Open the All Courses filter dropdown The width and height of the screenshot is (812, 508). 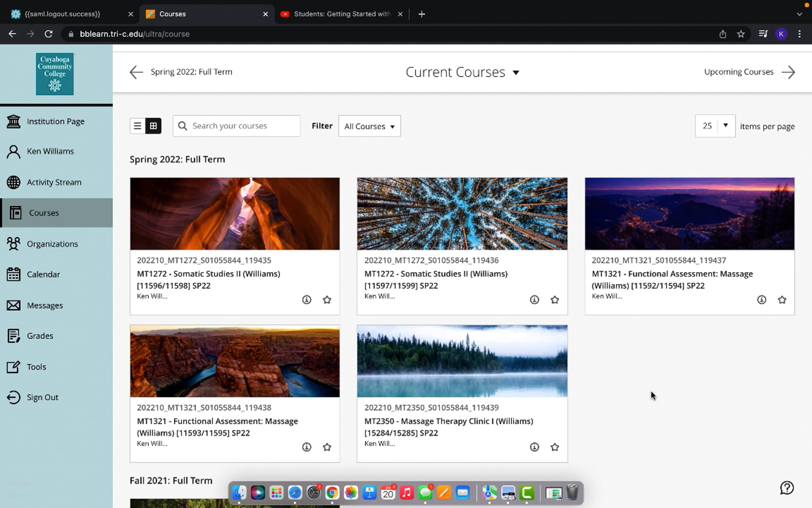tap(369, 126)
